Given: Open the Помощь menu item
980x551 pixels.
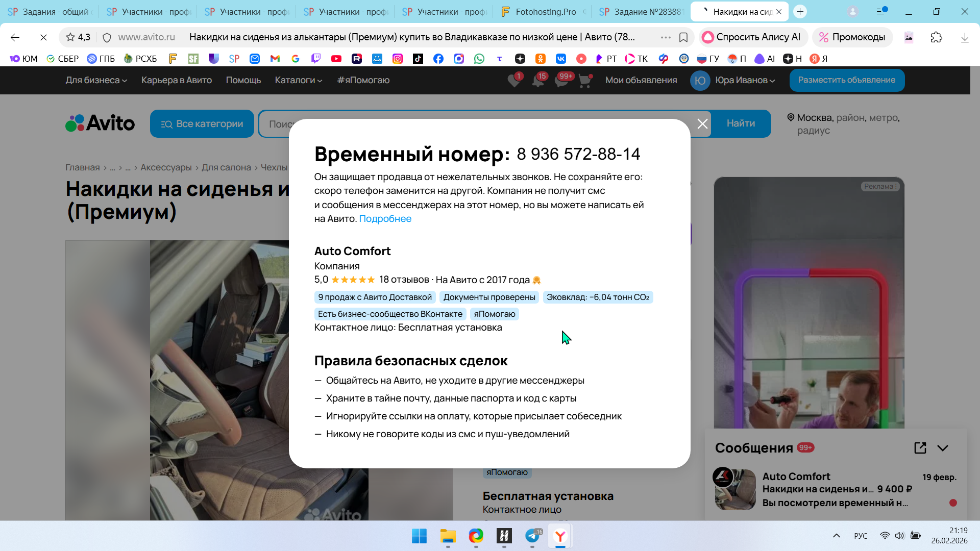Looking at the screenshot, I should (x=243, y=80).
